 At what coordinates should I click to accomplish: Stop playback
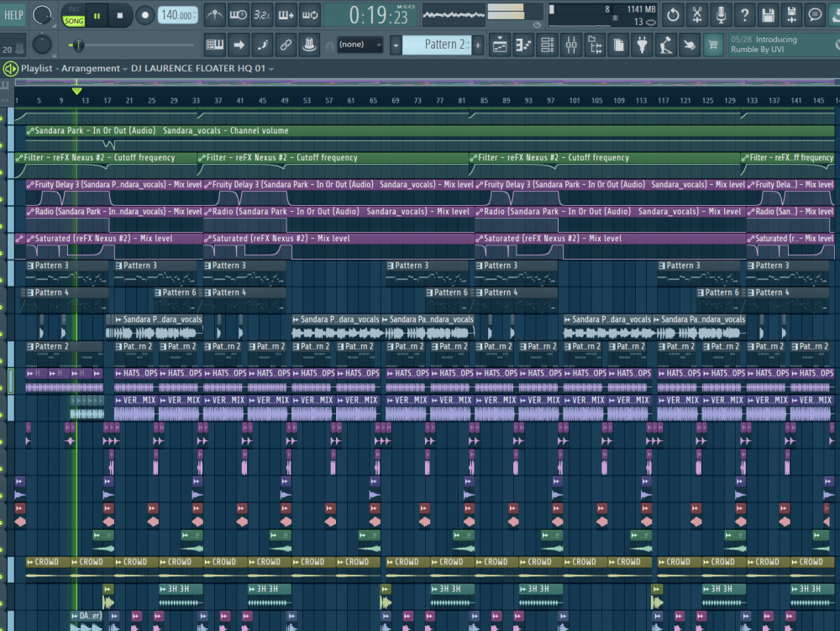(x=120, y=15)
